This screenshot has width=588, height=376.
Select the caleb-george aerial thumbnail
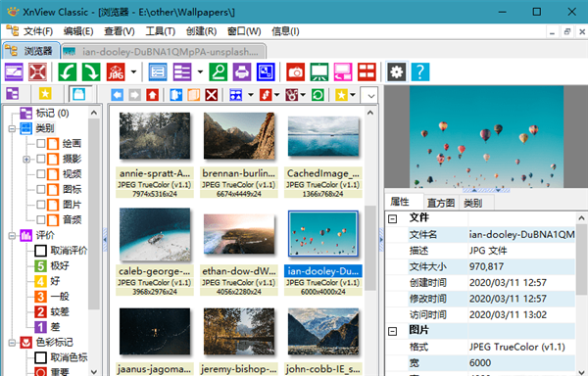tap(155, 234)
